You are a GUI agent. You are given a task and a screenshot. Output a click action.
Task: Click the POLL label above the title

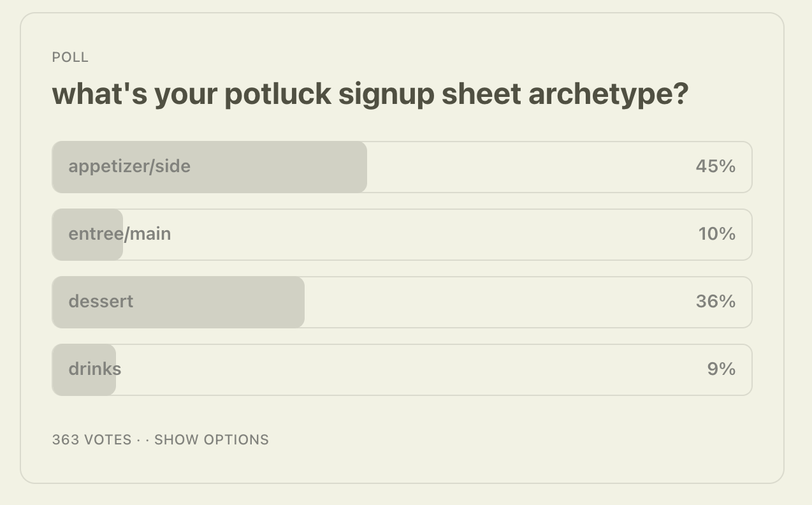point(70,57)
